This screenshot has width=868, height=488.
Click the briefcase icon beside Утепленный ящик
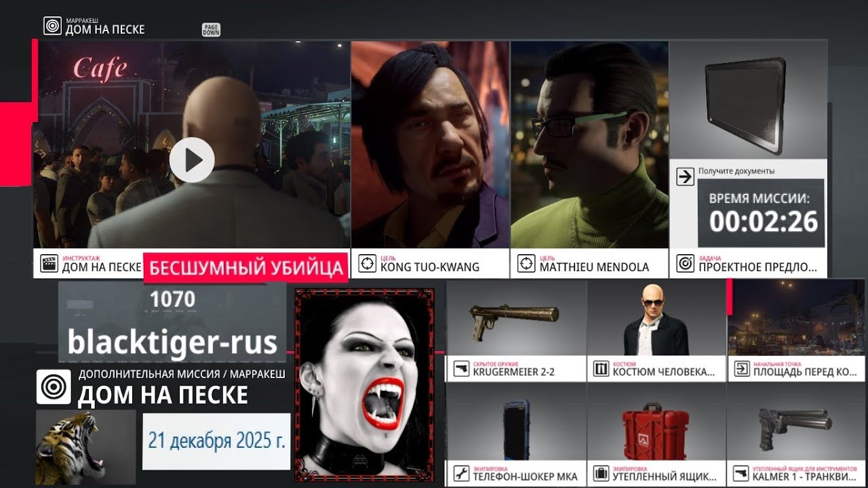(601, 472)
